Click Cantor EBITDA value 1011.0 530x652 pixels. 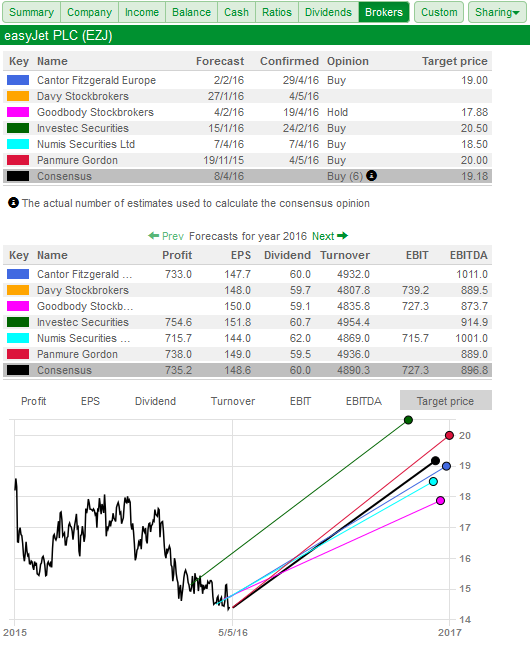pyautogui.click(x=472, y=274)
